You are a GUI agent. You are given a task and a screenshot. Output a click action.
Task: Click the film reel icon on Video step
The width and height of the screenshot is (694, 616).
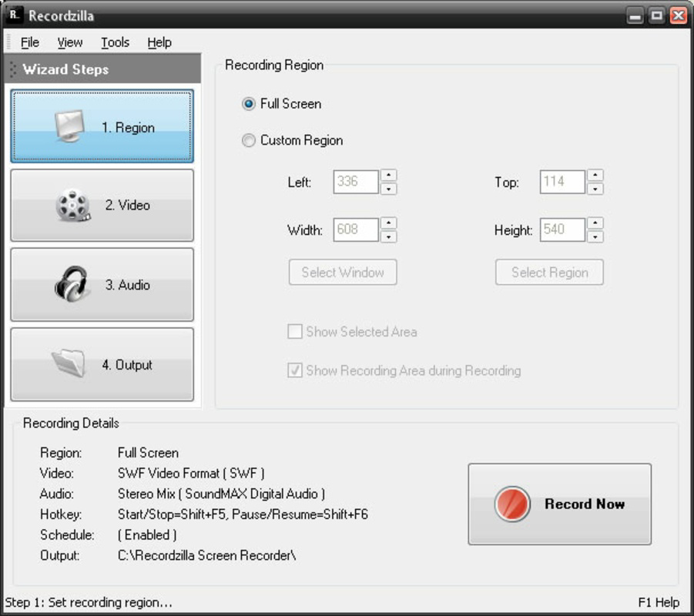pos(73,205)
